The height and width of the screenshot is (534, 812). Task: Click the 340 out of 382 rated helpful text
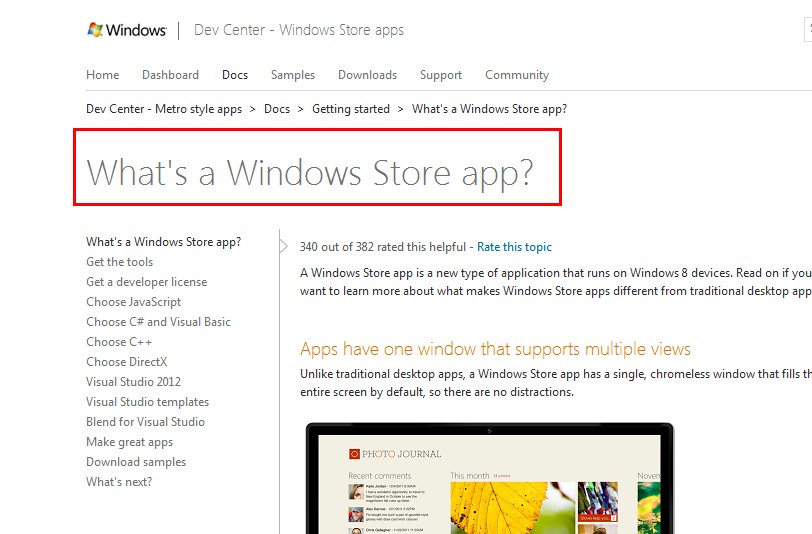pyautogui.click(x=383, y=247)
